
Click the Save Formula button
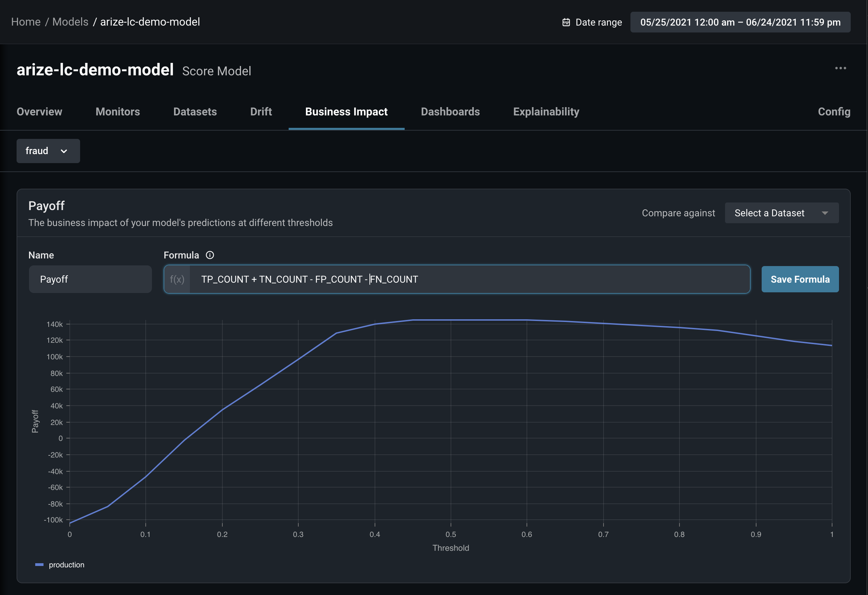coord(800,279)
